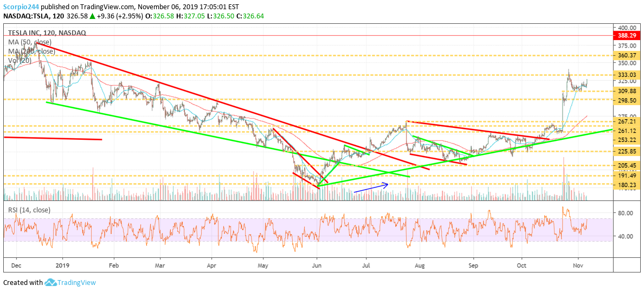Screen dimensions: 644x292
Task: Select the 253.22 price level label
Action: click(x=627, y=140)
